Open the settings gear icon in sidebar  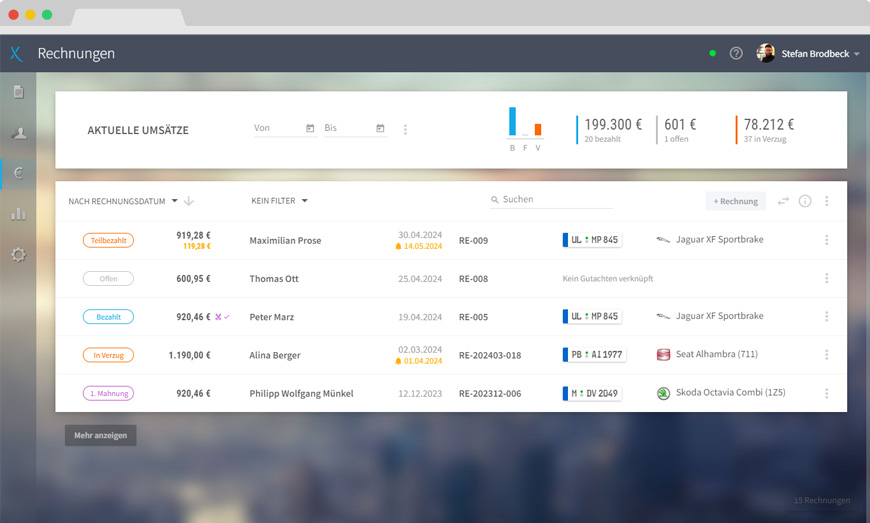point(18,254)
